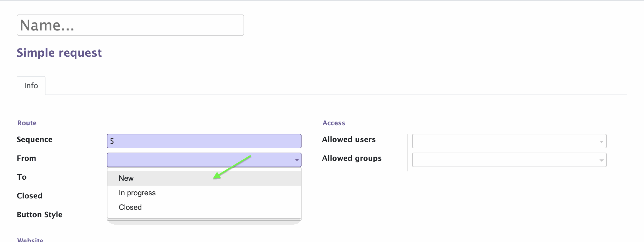
Task: Click the Name input field
Action: tap(130, 25)
